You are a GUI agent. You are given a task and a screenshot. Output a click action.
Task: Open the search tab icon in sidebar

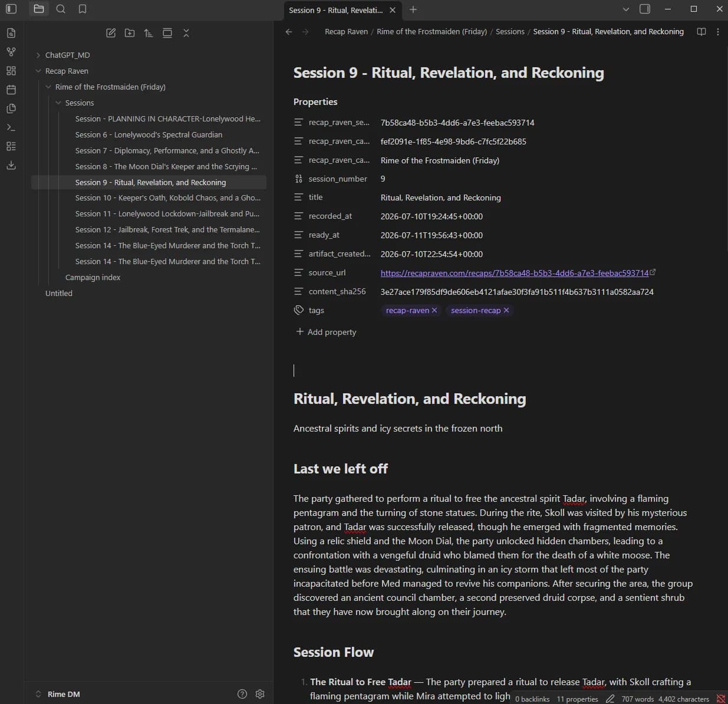coord(61,9)
